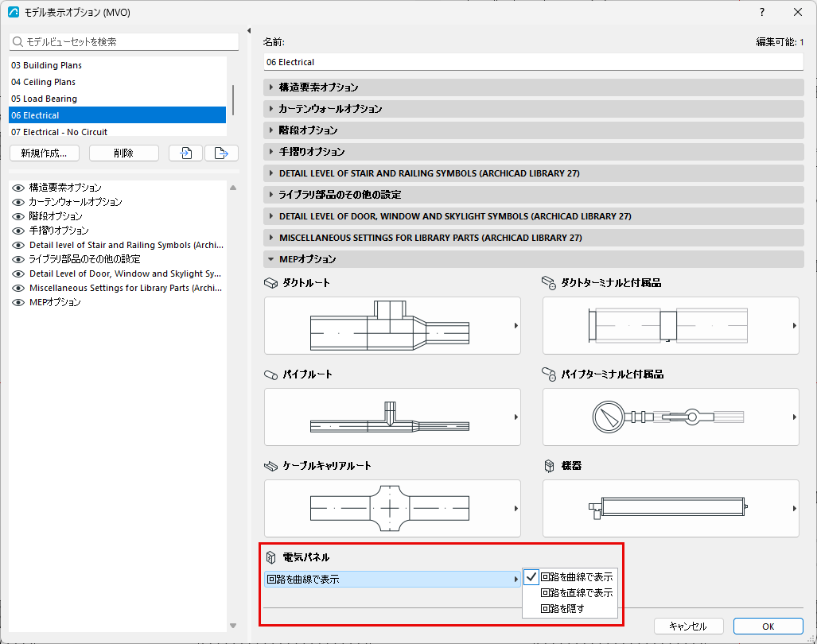Screen dimensions: 817x644
Task: Click the パイプターミナルと付属品 icon
Action: (x=549, y=374)
